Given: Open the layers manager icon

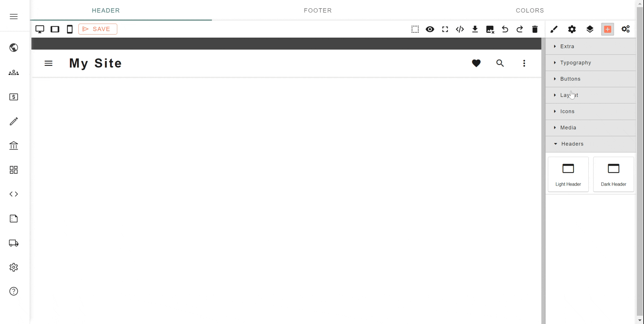Looking at the screenshot, I should pos(590,29).
